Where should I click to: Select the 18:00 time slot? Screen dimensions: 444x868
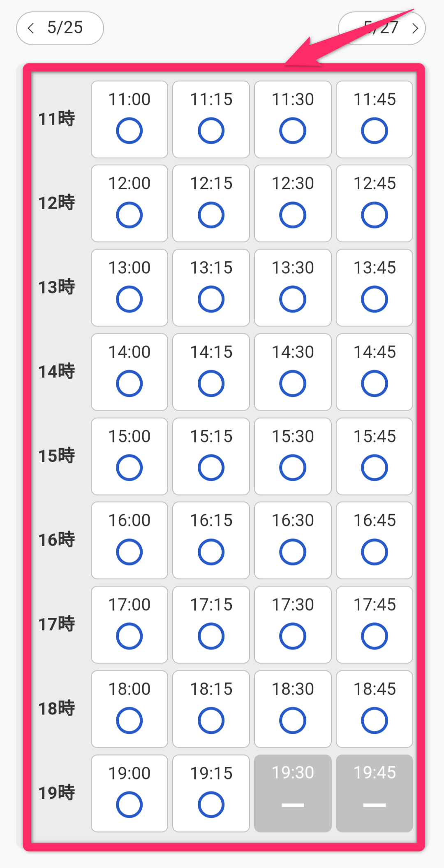tap(129, 709)
